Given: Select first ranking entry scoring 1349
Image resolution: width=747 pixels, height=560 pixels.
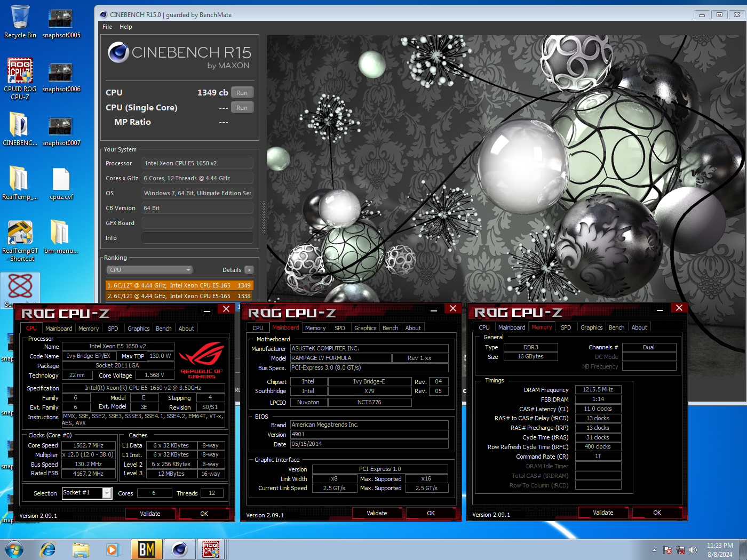Looking at the screenshot, I should pos(179,285).
